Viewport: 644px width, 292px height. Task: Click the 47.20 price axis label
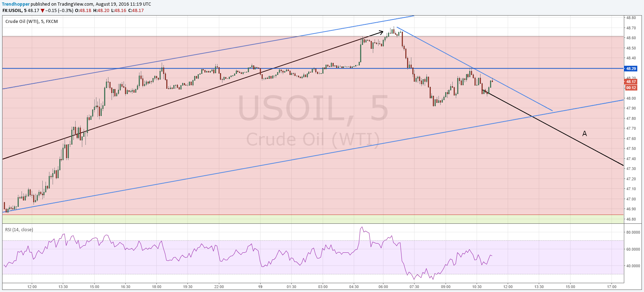(631, 179)
